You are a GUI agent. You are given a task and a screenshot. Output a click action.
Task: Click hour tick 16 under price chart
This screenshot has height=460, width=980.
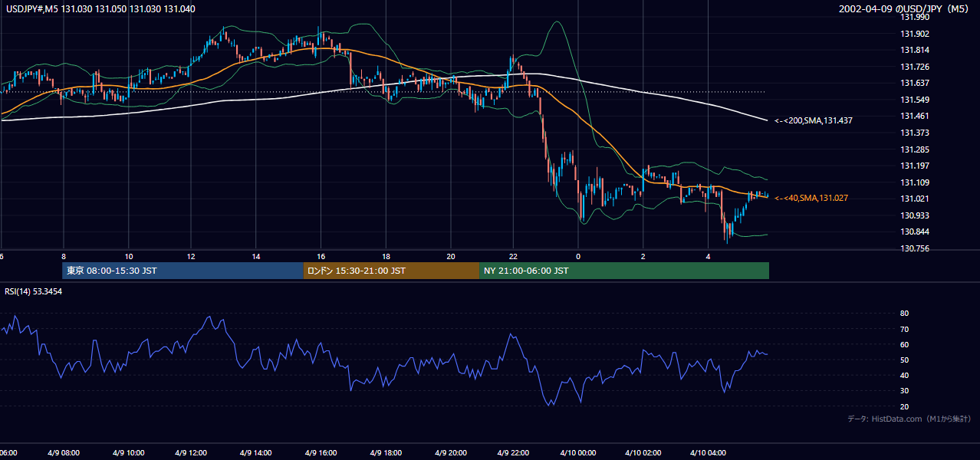pyautogui.click(x=321, y=256)
